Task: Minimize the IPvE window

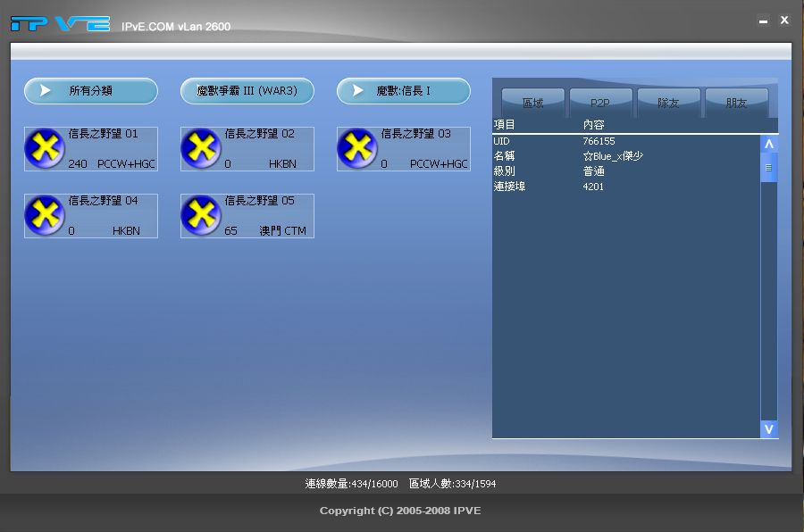Action: pyautogui.click(x=763, y=21)
